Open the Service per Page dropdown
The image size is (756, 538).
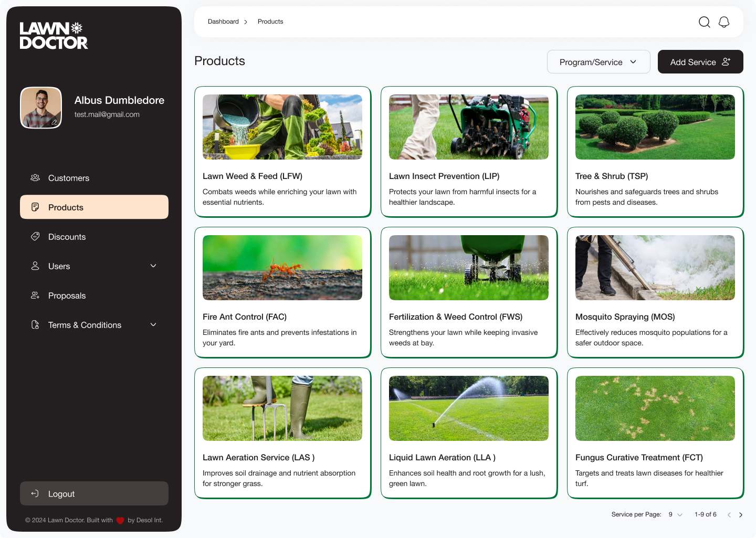[x=675, y=514]
